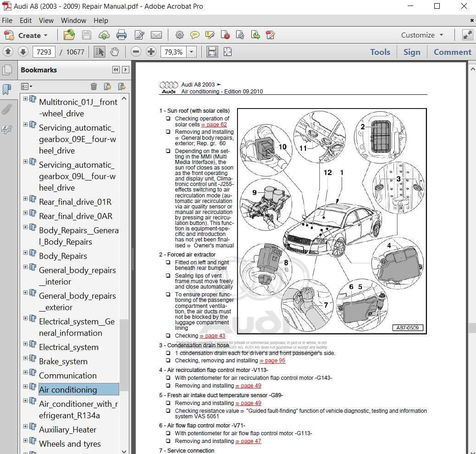Viewport: 476px width, 454px height.
Task: Click the Open file folder icon
Action: (69, 35)
